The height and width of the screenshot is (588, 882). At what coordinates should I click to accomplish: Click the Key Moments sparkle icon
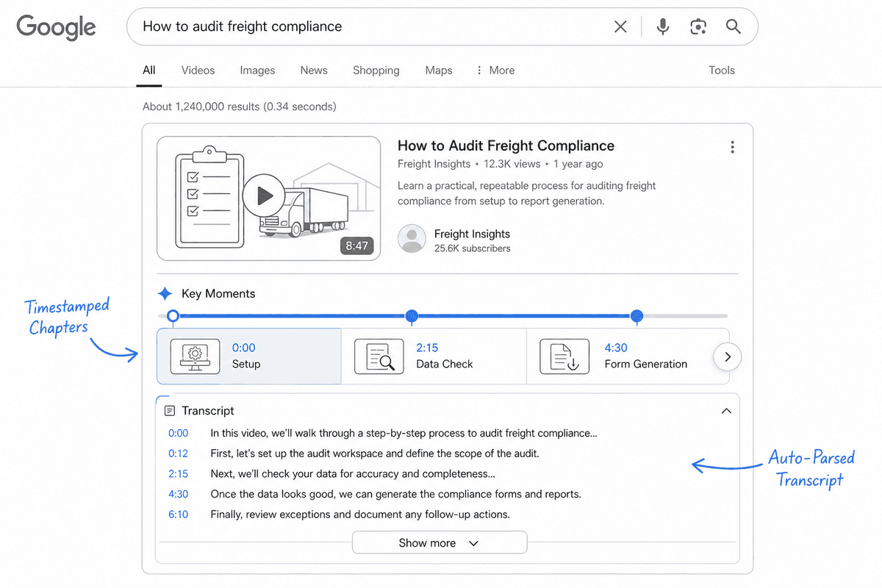(x=165, y=294)
